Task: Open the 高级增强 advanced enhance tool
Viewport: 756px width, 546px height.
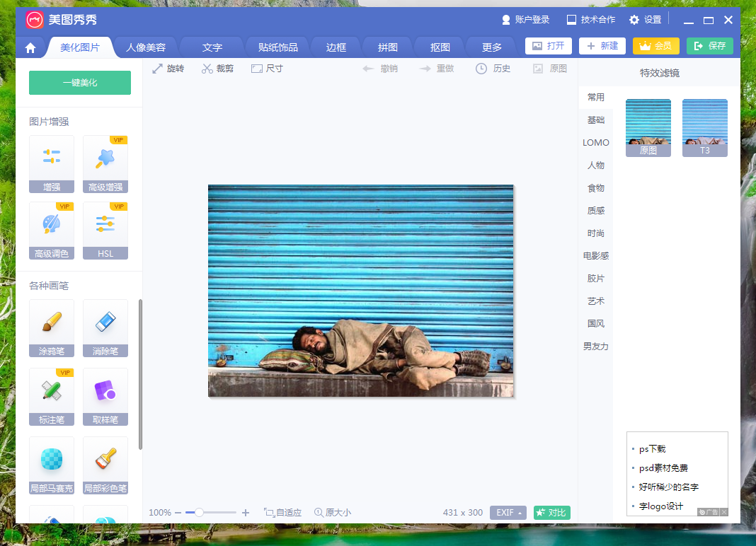Action: point(105,164)
